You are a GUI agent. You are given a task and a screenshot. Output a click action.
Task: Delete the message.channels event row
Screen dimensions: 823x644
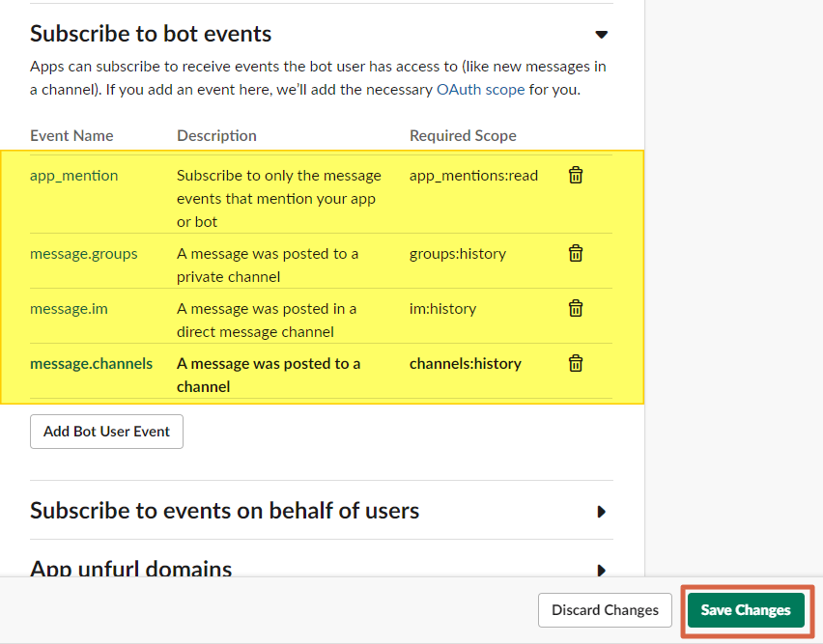pyautogui.click(x=575, y=363)
